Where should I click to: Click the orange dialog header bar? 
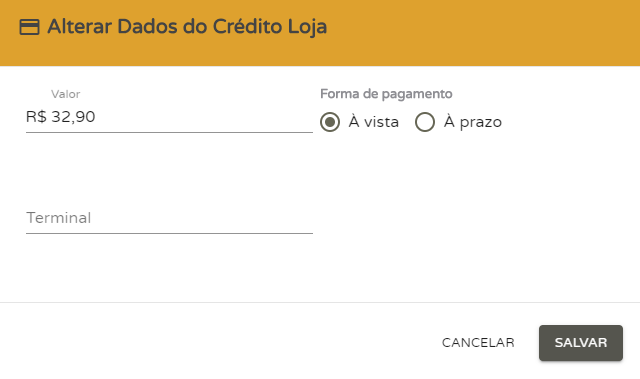pyautogui.click(x=320, y=33)
